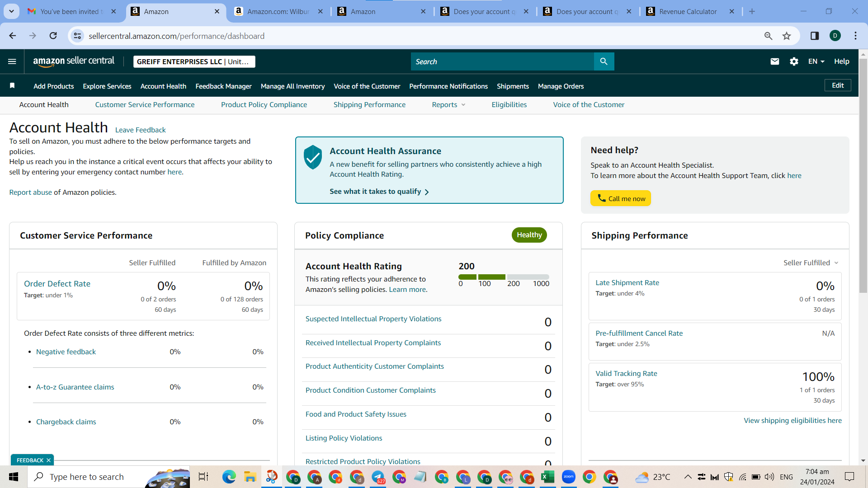Open Task View on the taskbar

click(203, 477)
